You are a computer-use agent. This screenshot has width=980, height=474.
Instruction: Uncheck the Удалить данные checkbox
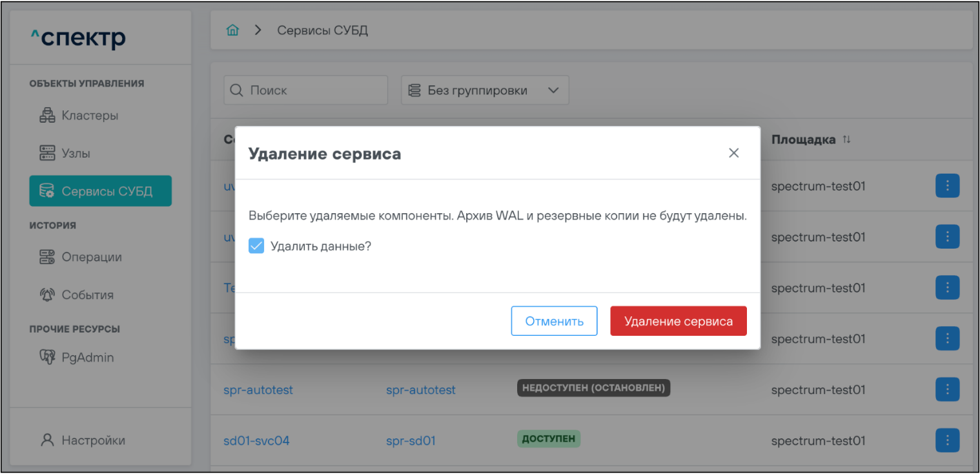[256, 246]
